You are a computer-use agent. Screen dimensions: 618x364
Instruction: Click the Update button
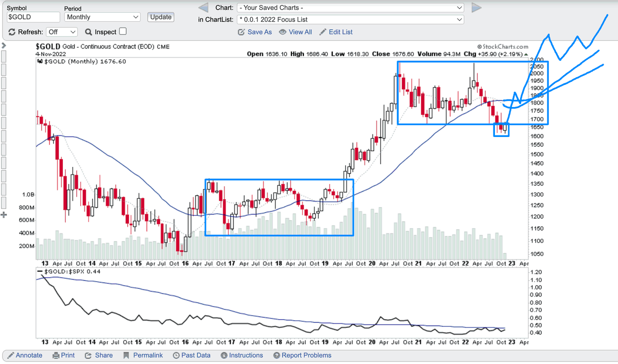click(x=161, y=17)
